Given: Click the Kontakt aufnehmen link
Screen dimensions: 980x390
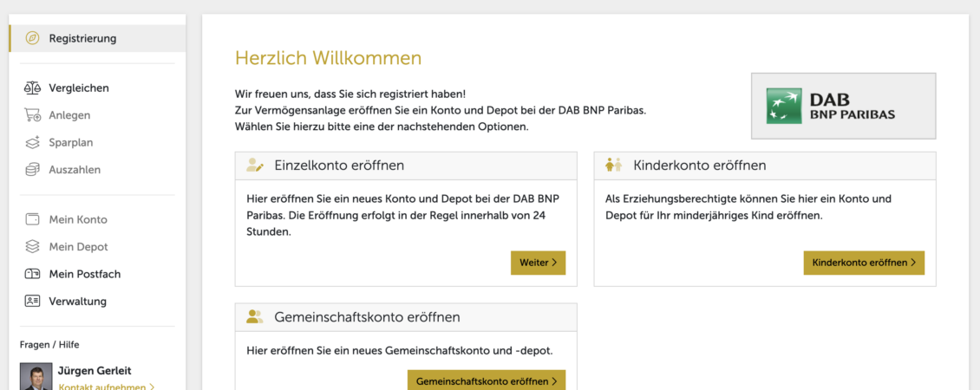Looking at the screenshot, I should (107, 387).
